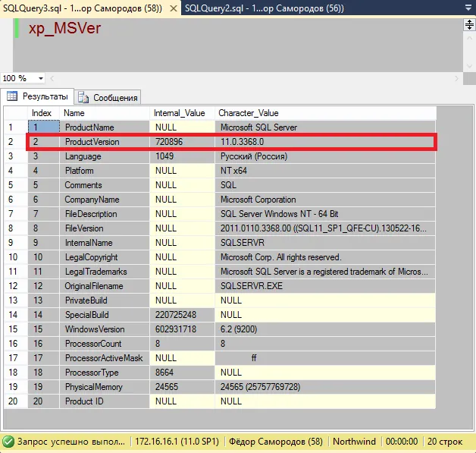
Task: Switch to the SQLQuery2.sql tab
Action: point(264,8)
